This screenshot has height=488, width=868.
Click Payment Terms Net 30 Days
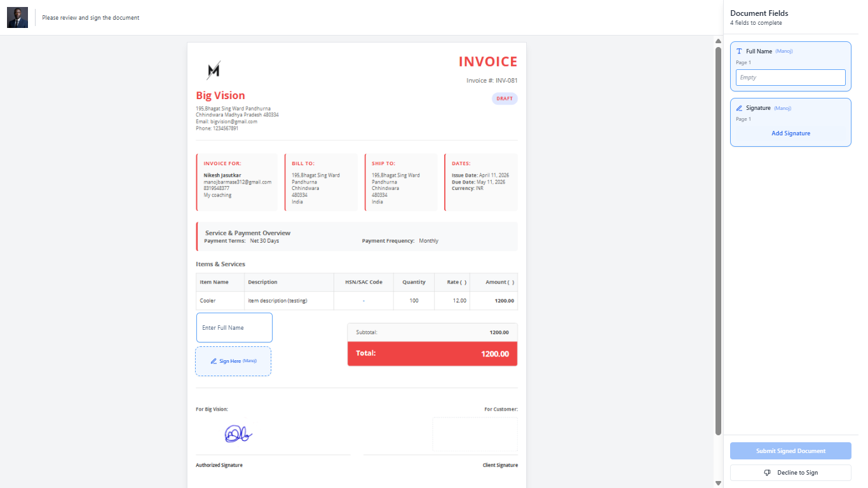point(241,241)
